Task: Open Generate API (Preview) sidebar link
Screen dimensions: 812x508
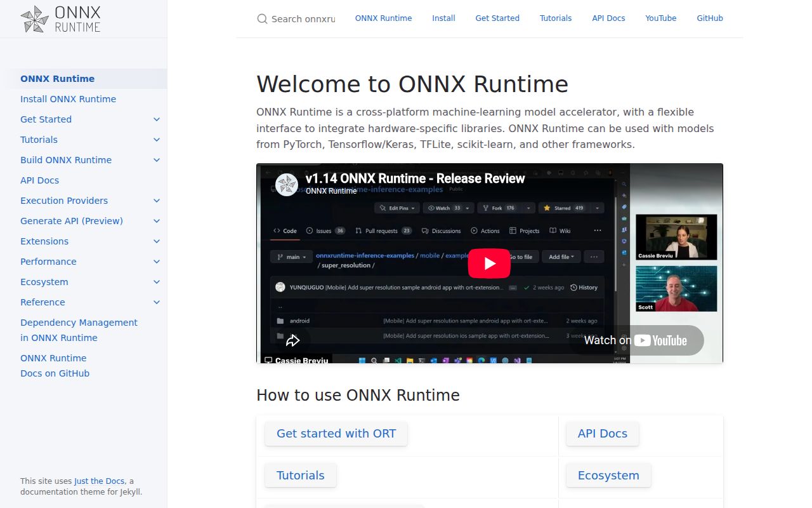Action: click(x=72, y=221)
